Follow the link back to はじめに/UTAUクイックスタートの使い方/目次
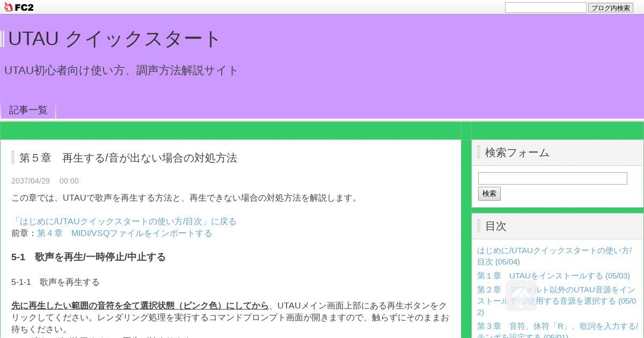644x338 pixels. [x=124, y=221]
